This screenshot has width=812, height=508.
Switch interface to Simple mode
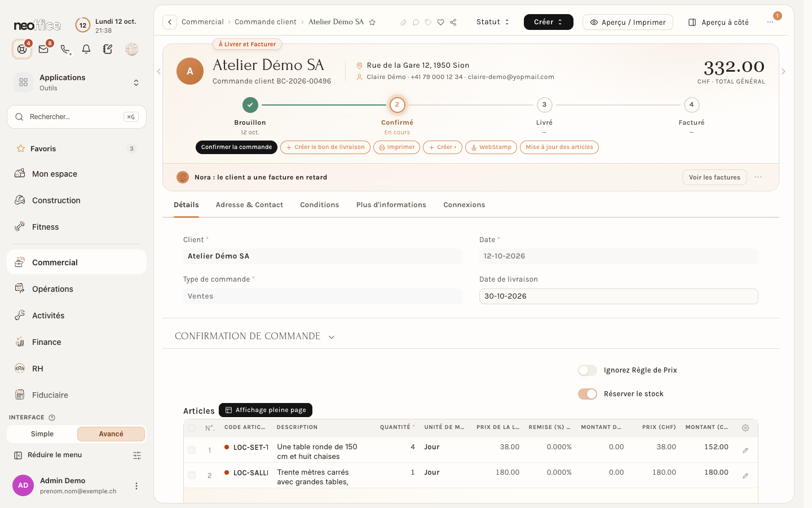pyautogui.click(x=42, y=434)
